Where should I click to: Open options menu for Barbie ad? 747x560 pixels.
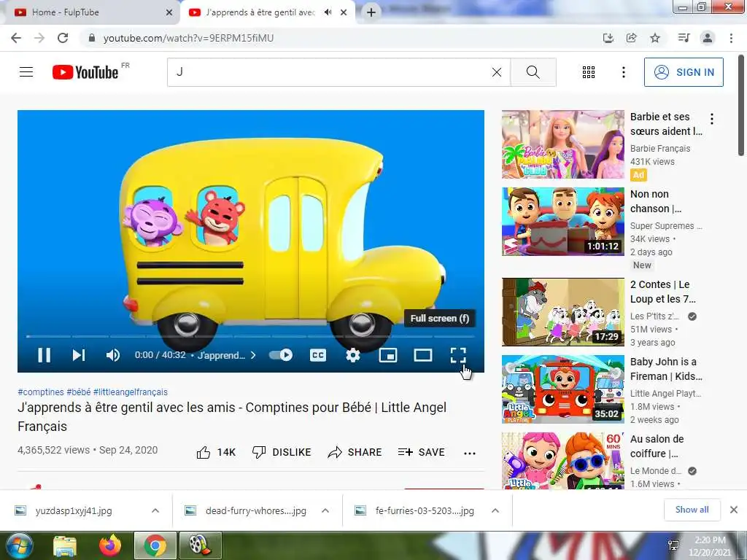tap(712, 119)
